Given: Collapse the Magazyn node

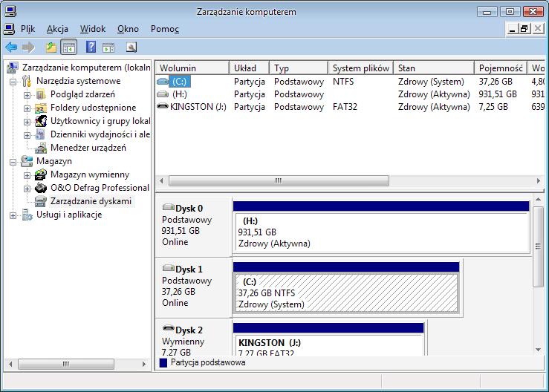Looking at the screenshot, I should point(13,162).
